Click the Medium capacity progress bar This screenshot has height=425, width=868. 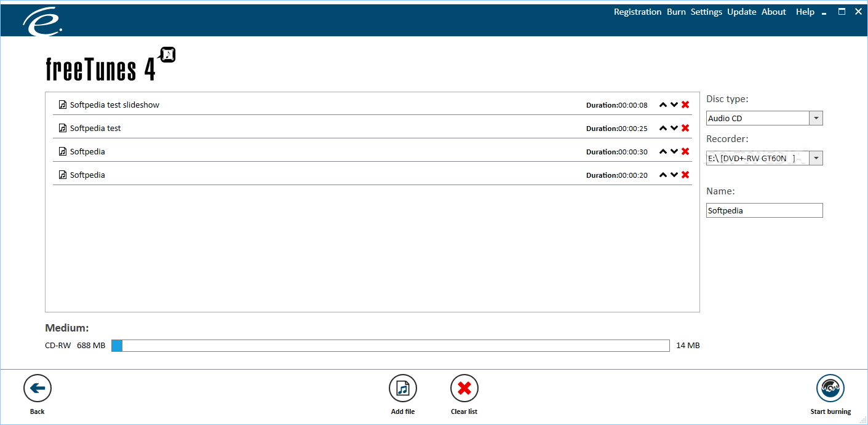click(390, 346)
